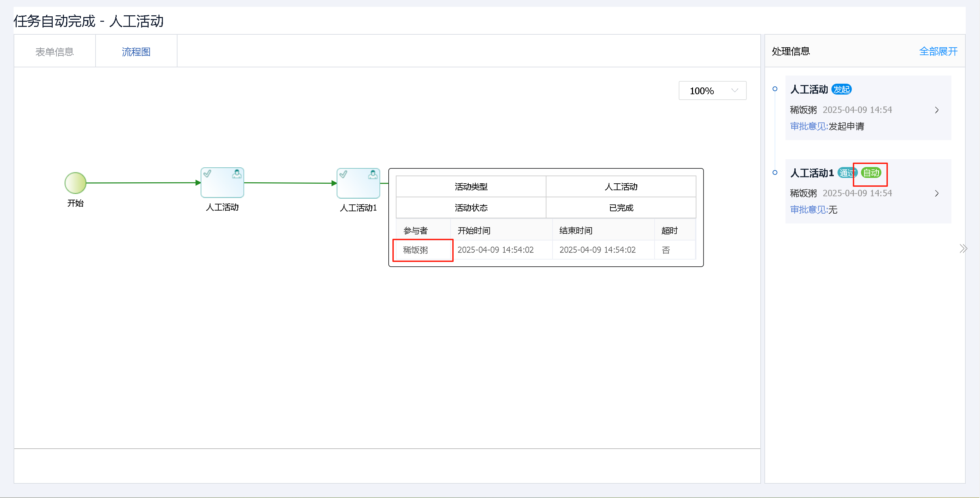Click timeline marker beside 人工活动1 entry
The height and width of the screenshot is (498, 980).
(775, 173)
